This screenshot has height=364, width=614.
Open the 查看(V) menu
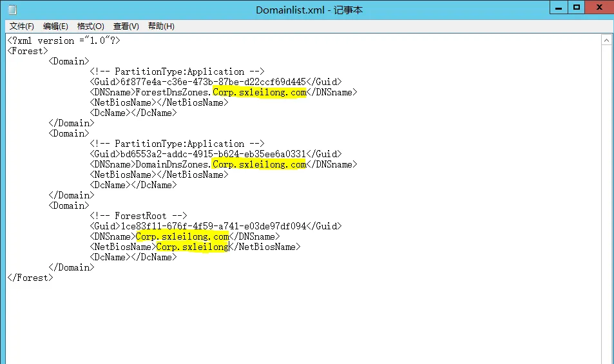pos(126,26)
